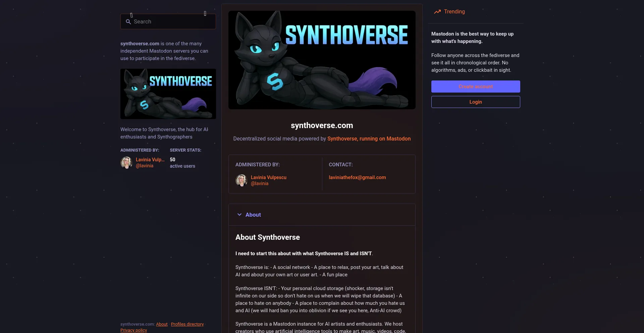Viewport: 644px width, 333px height.
Task: Click Lavinia's avatar in left sidebar
Action: pos(126,163)
